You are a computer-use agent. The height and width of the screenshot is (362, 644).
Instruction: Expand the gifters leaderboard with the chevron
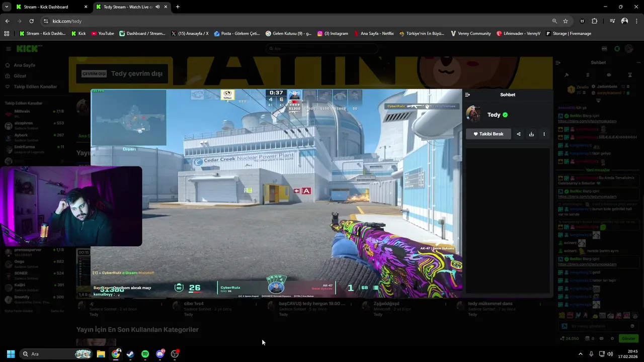598,101
